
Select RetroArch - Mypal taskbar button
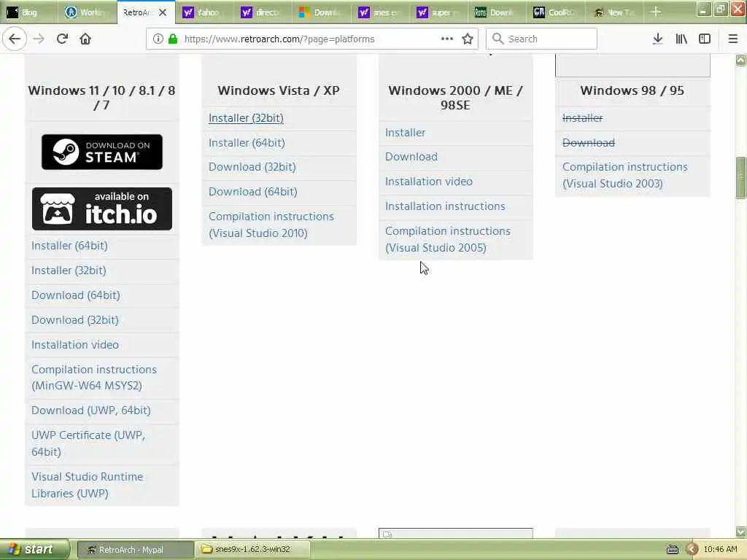pos(135,550)
